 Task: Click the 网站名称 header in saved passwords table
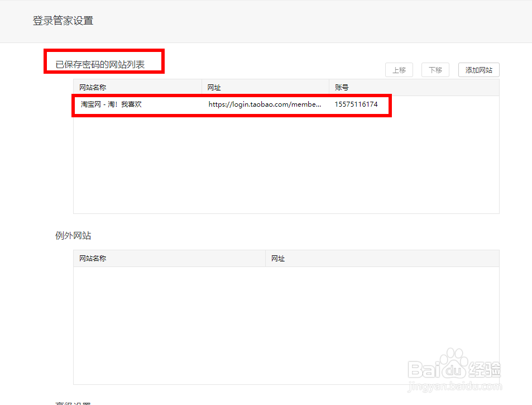point(93,88)
